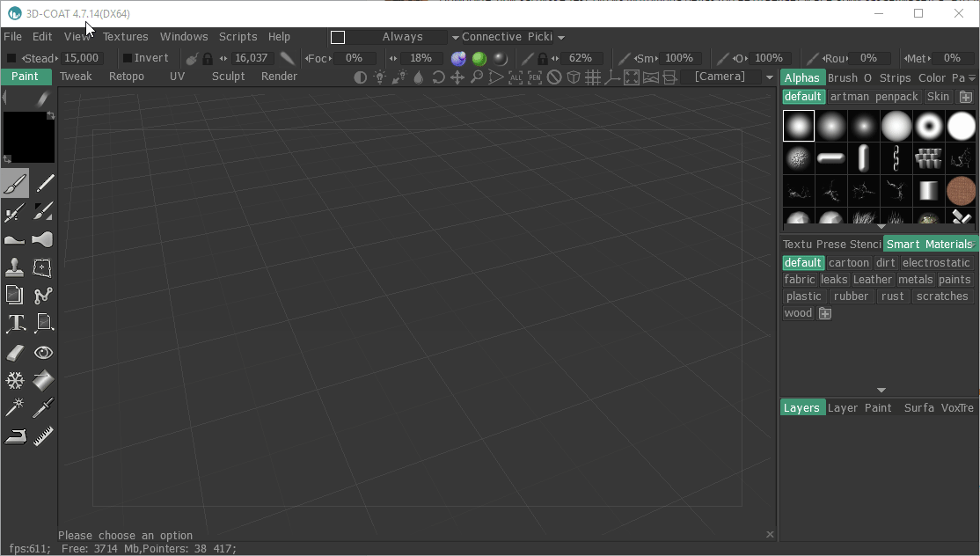Select the Measure ruler tool

43,435
